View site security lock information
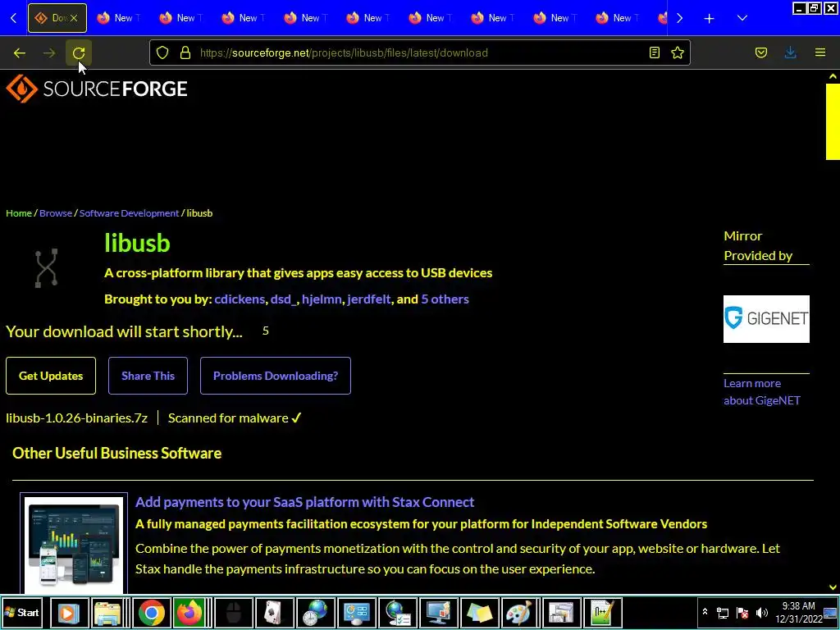Image resolution: width=840 pixels, height=630 pixels. tap(185, 52)
